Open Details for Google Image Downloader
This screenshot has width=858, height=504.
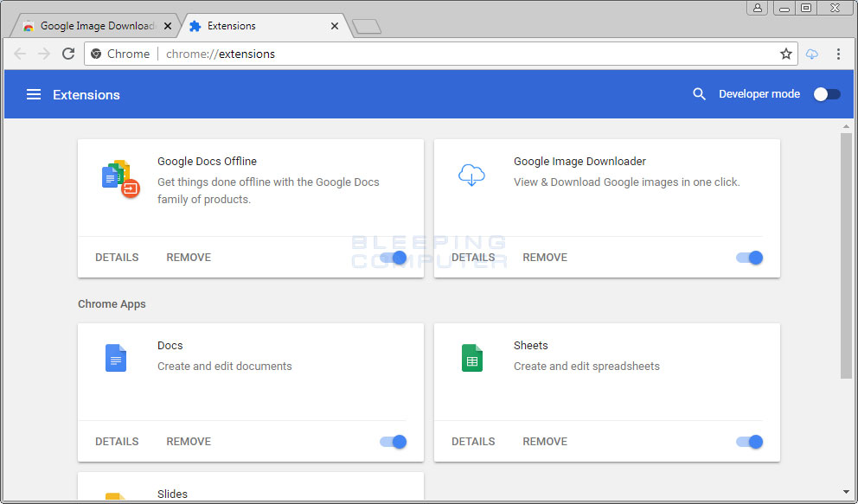473,258
